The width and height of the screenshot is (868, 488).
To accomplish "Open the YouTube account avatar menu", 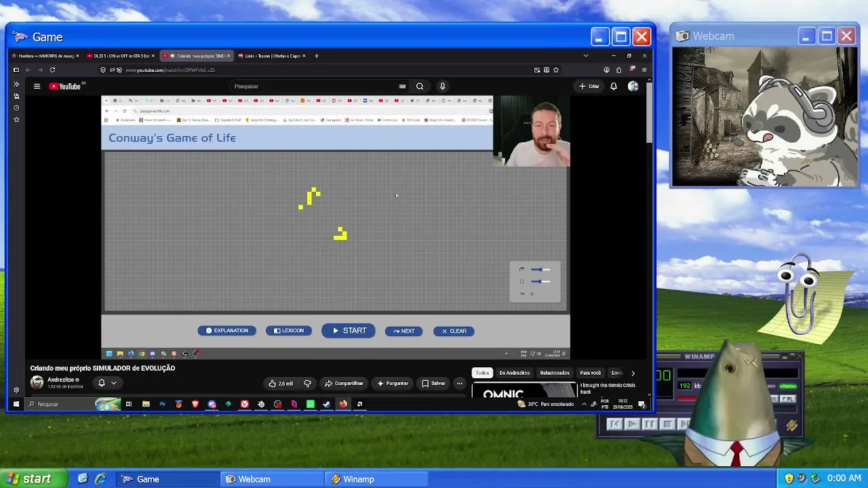I will point(633,86).
